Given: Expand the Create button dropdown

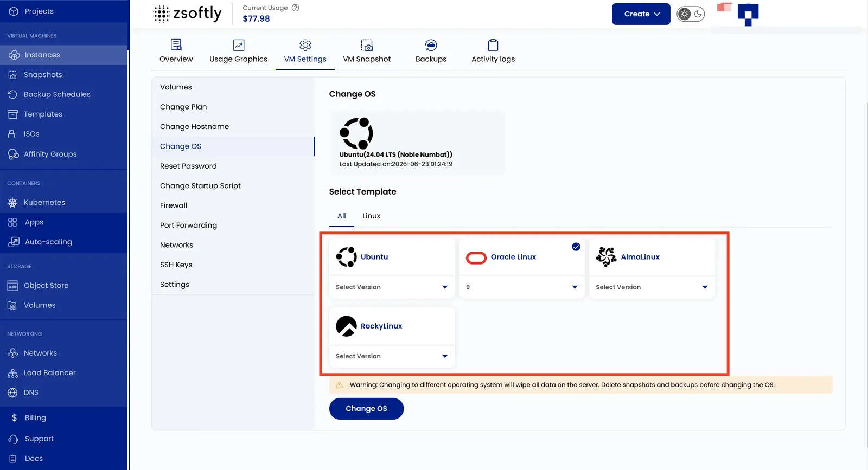Looking at the screenshot, I should [x=641, y=14].
